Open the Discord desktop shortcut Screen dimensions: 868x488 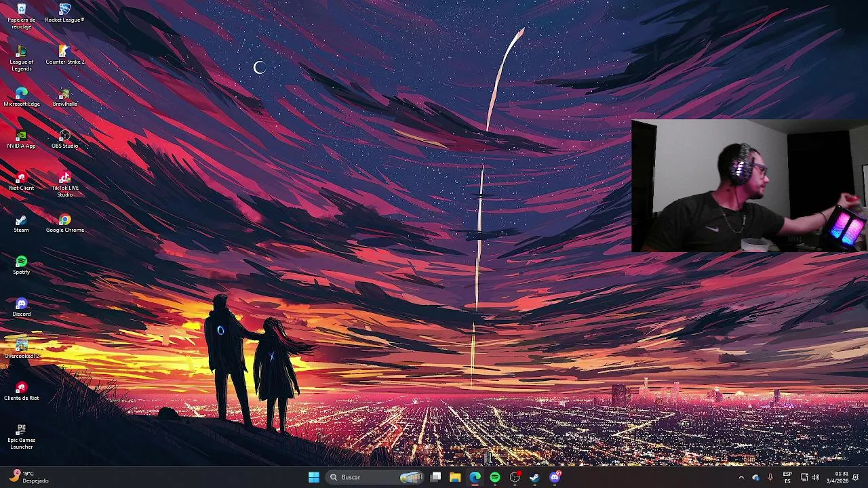(21, 307)
